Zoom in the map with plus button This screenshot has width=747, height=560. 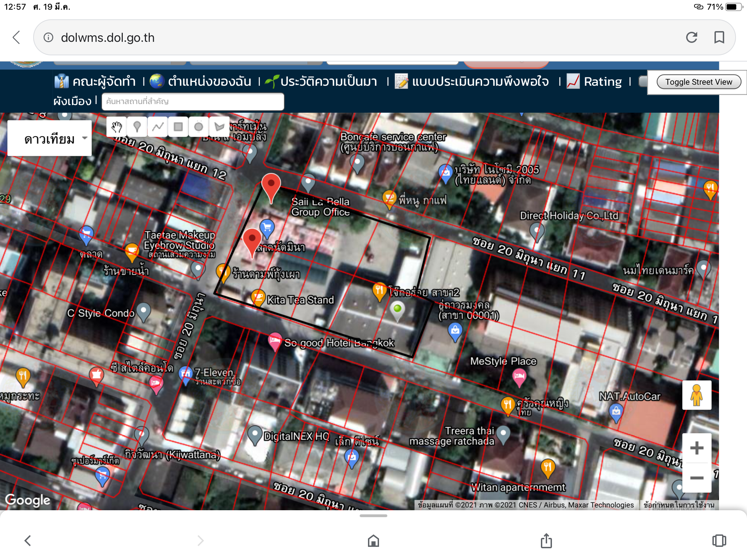[697, 448]
